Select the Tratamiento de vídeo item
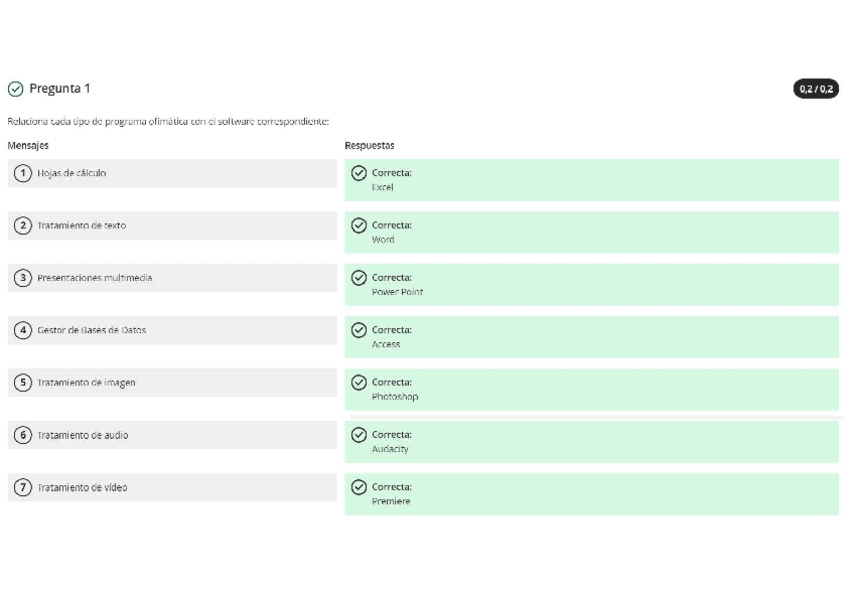 tap(172, 487)
